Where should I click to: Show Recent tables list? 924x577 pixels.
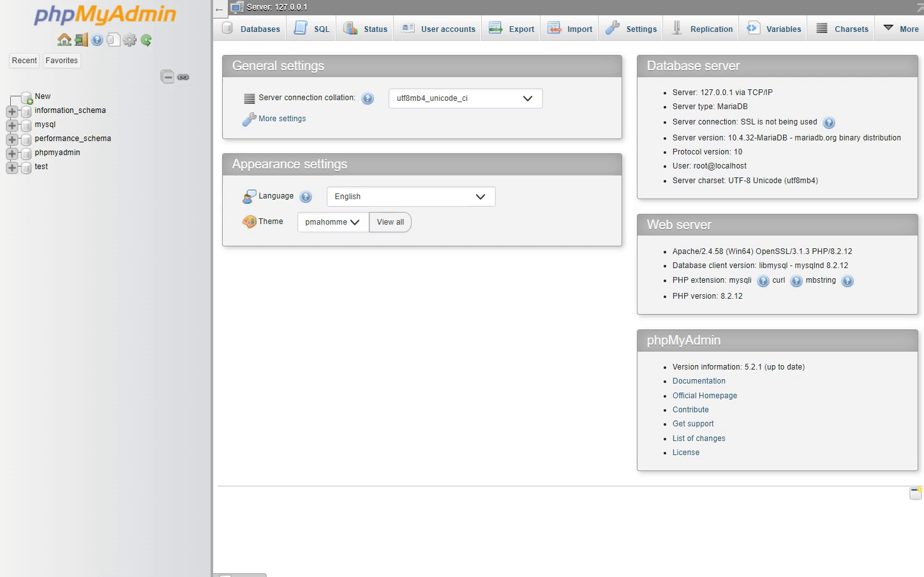(24, 61)
